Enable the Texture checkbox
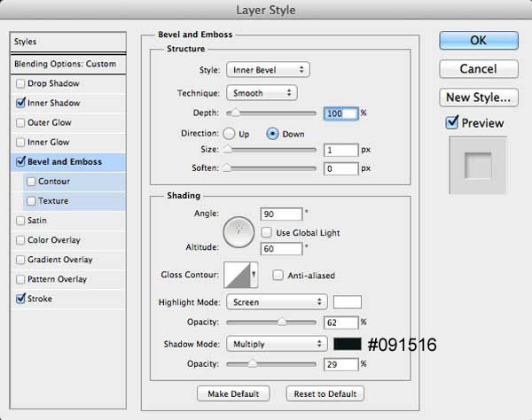Image resolution: width=532 pixels, height=420 pixels. pos(31,201)
